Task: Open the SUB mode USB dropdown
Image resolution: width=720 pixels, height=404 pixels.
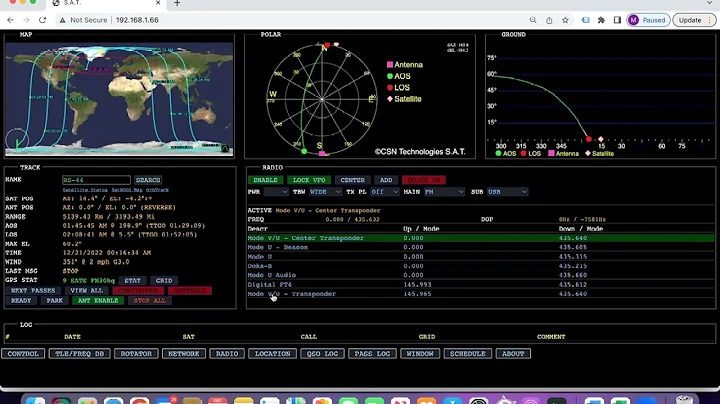Action: (x=507, y=192)
